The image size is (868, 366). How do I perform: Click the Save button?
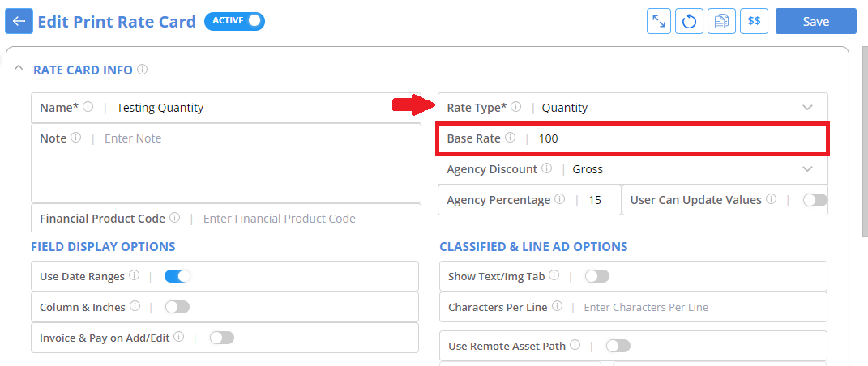tap(816, 22)
